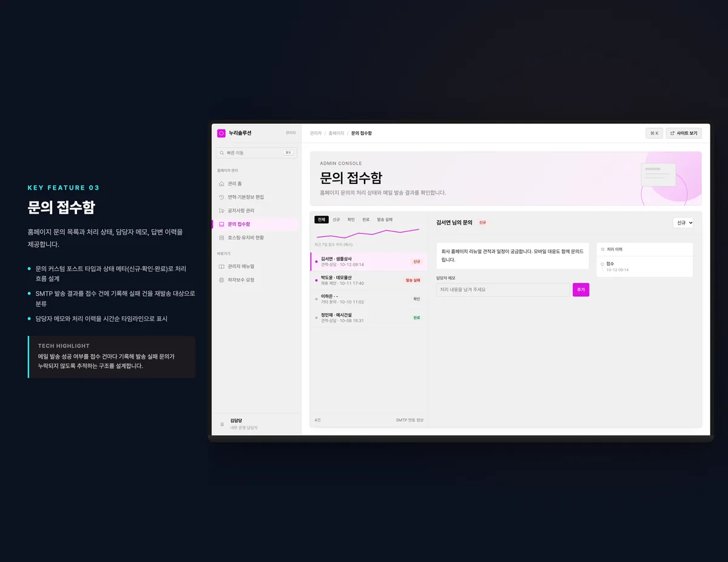The image size is (728, 562).
Task: Click the 4건 count in list footer
Action: click(317, 420)
